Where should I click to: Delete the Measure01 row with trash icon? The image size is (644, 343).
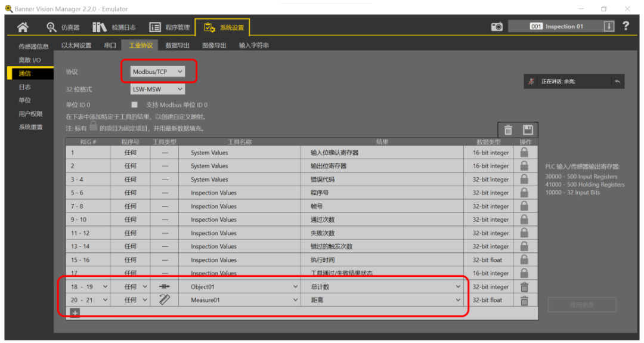click(524, 300)
